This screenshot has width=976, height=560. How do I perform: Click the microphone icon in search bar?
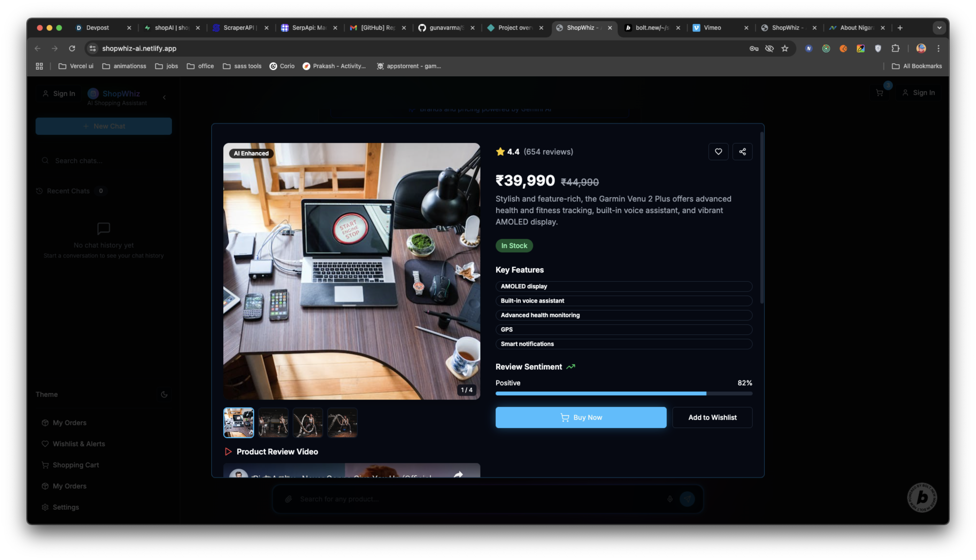[670, 499]
